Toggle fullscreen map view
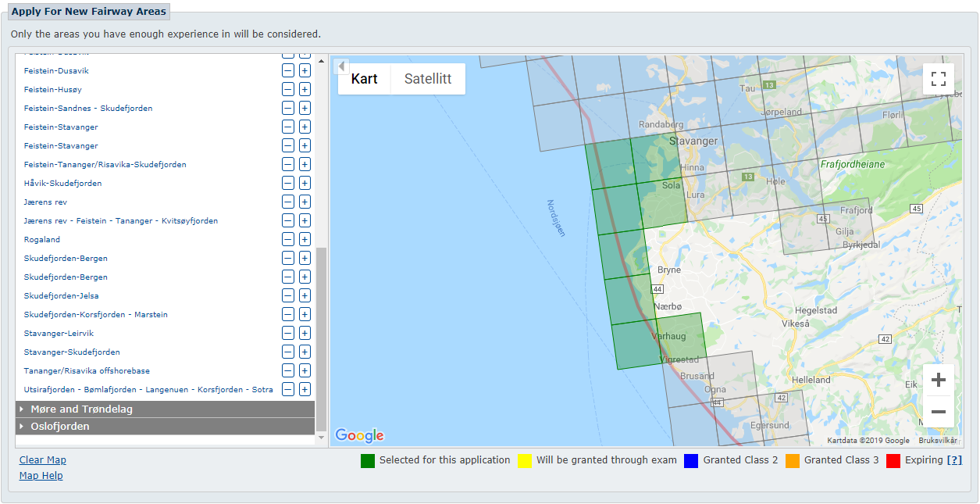Viewport: 980px width, 504px height. pyautogui.click(x=939, y=79)
